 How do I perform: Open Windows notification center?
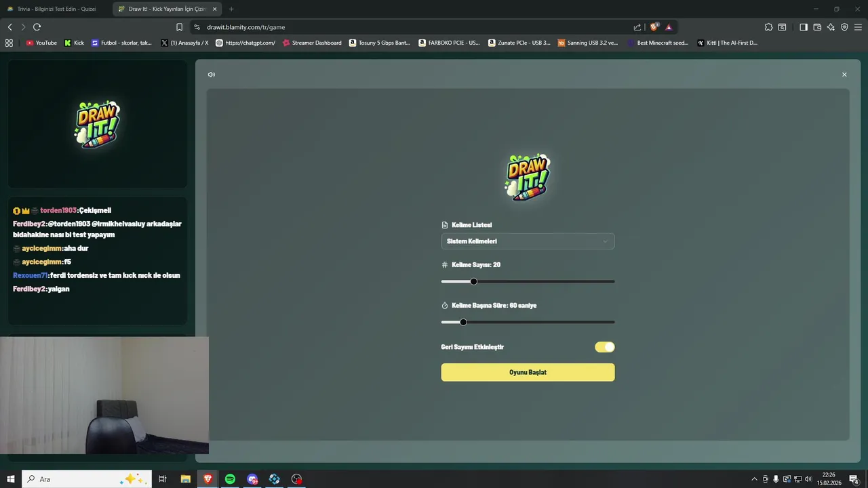(x=854, y=479)
